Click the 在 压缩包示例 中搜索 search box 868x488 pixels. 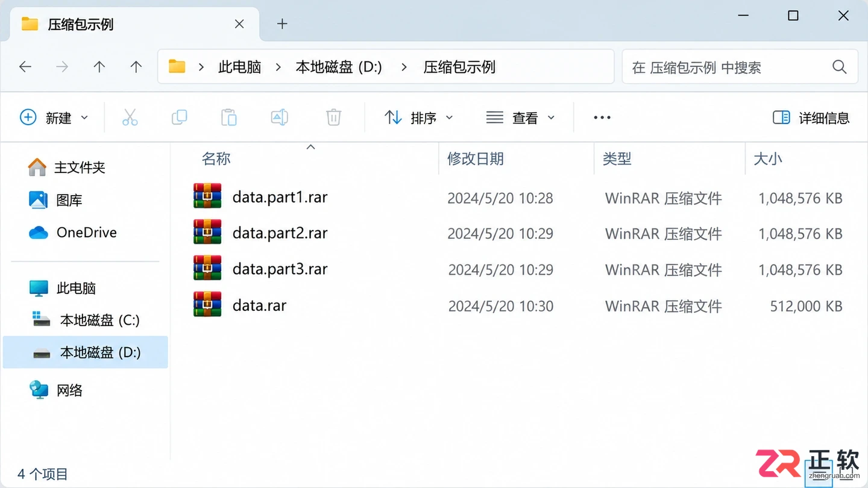[x=740, y=67]
